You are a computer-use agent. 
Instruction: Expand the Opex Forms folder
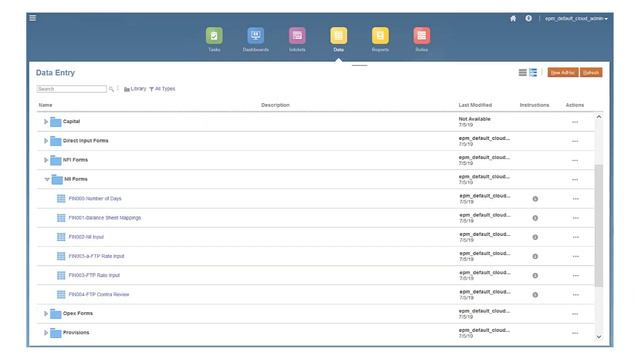[x=46, y=313]
